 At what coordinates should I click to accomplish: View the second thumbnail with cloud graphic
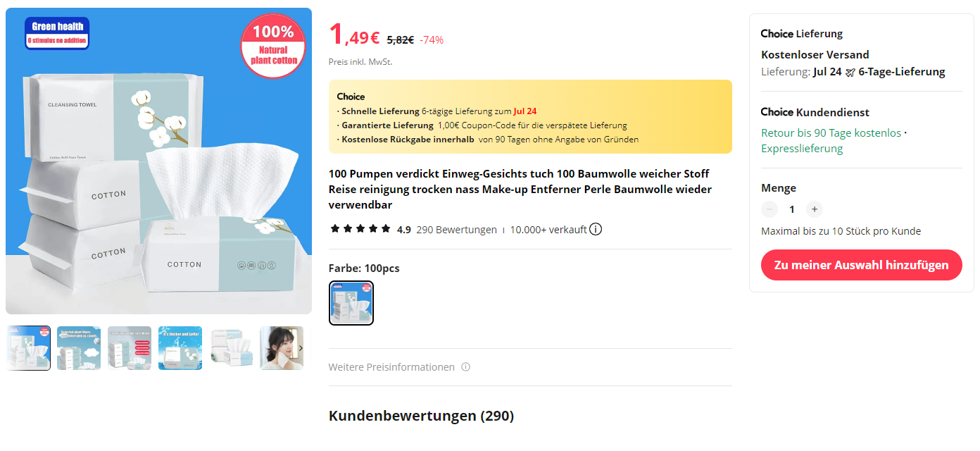(79, 348)
